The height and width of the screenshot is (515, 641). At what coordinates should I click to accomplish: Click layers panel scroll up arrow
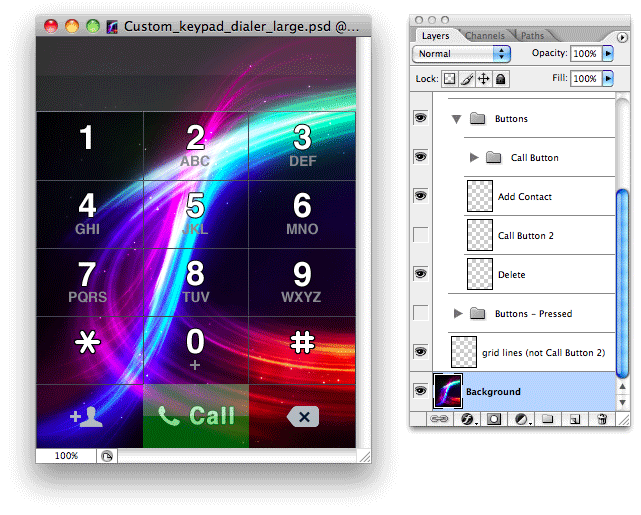(622, 387)
